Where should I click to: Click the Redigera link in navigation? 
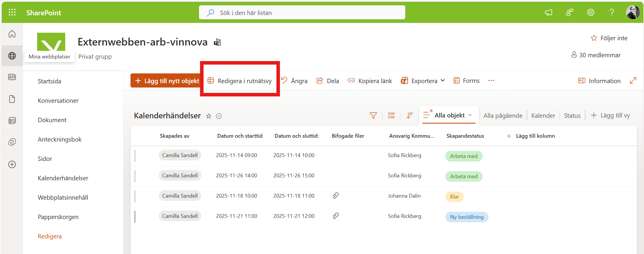point(50,236)
